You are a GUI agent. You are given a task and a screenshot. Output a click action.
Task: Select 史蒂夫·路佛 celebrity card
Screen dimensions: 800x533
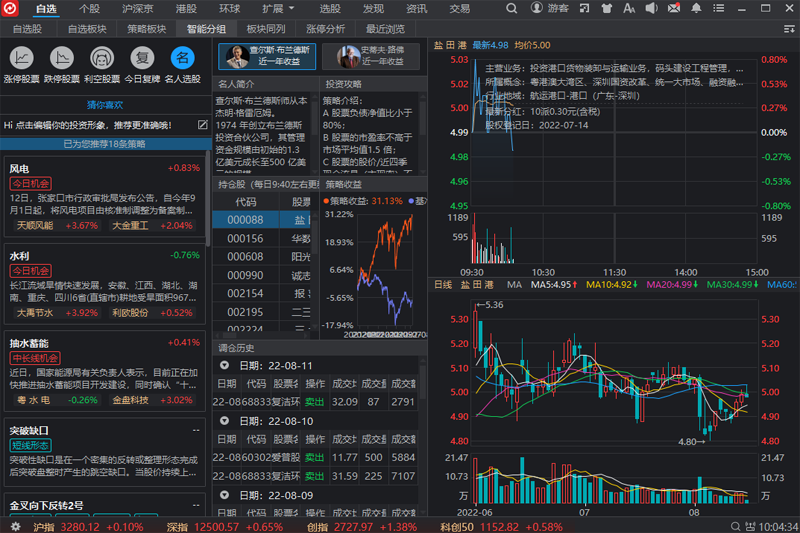click(x=371, y=56)
